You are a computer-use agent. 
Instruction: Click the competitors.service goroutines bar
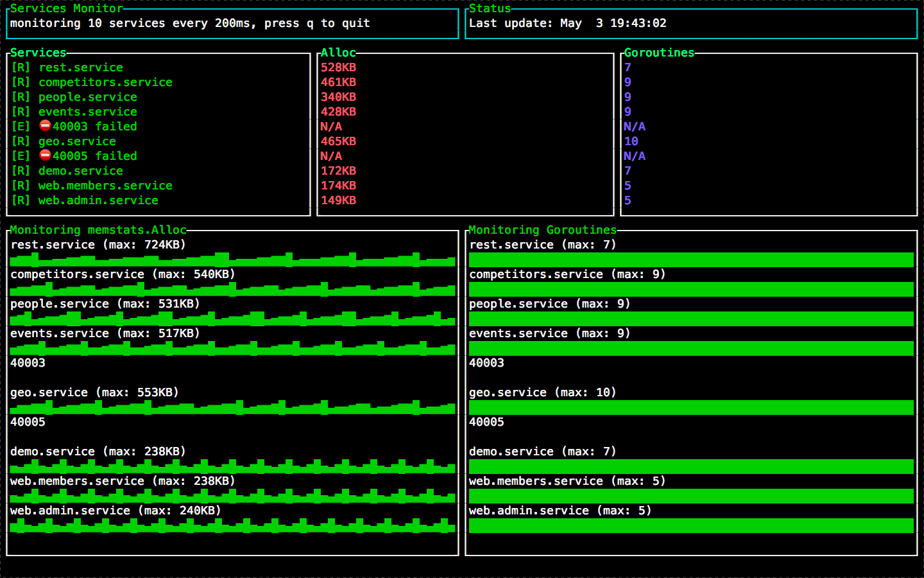coord(691,289)
